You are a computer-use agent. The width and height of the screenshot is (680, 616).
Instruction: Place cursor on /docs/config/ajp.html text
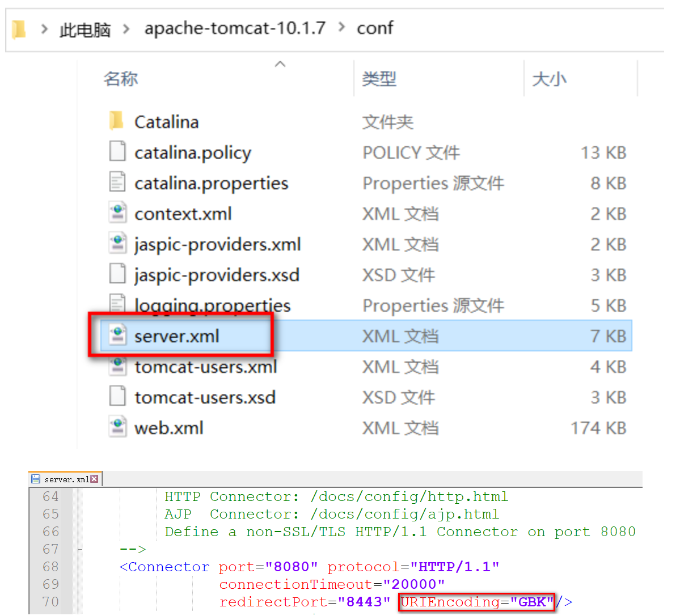405,515
